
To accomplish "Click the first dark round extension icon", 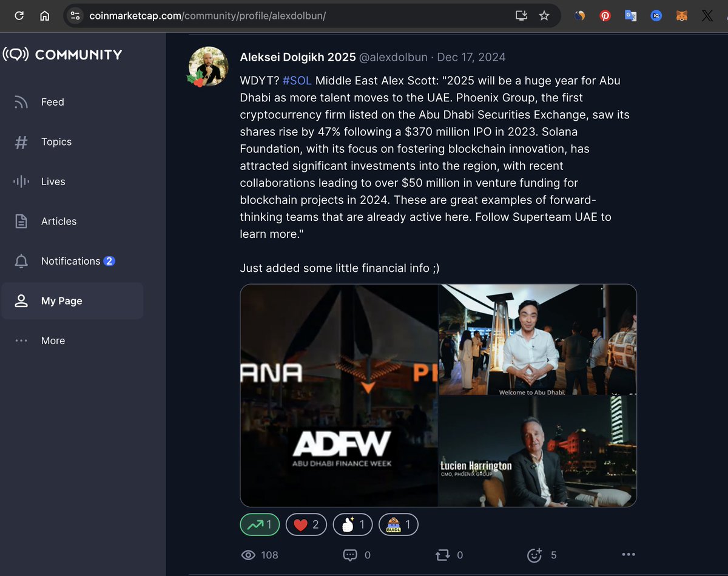I will (580, 16).
